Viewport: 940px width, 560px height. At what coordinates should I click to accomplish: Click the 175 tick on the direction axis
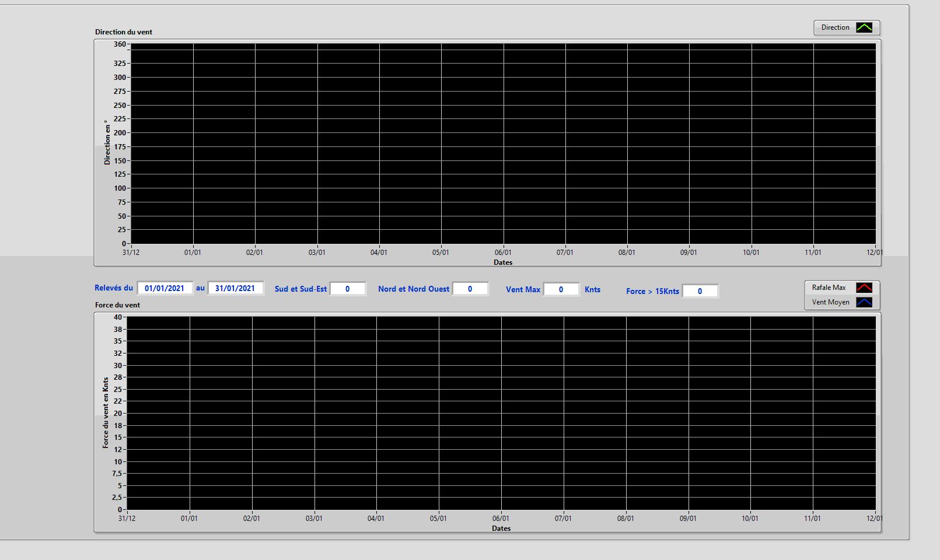120,147
